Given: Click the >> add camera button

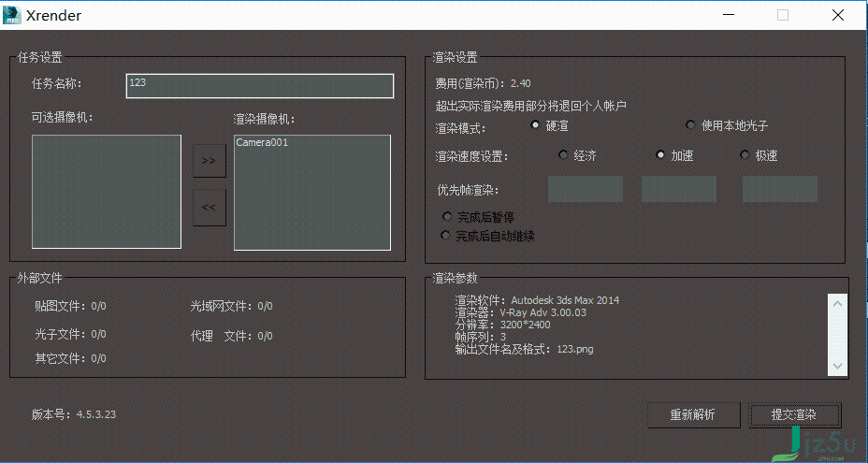Looking at the screenshot, I should coord(210,161).
